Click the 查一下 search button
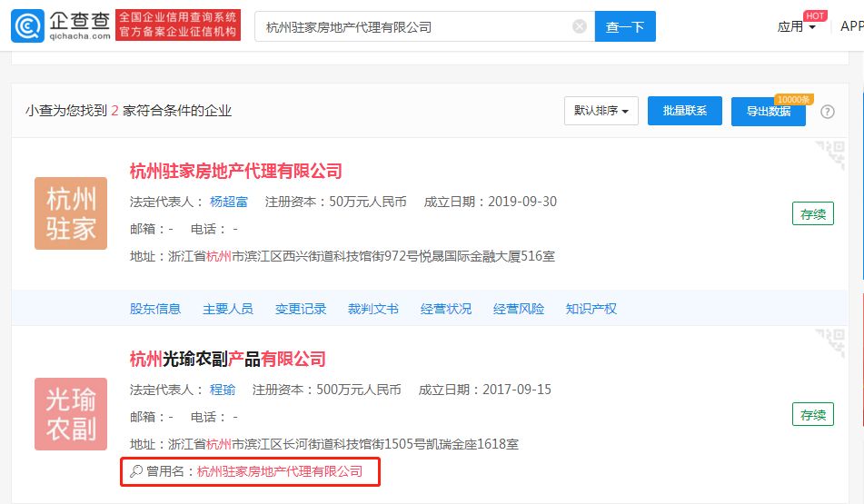 coord(625,26)
